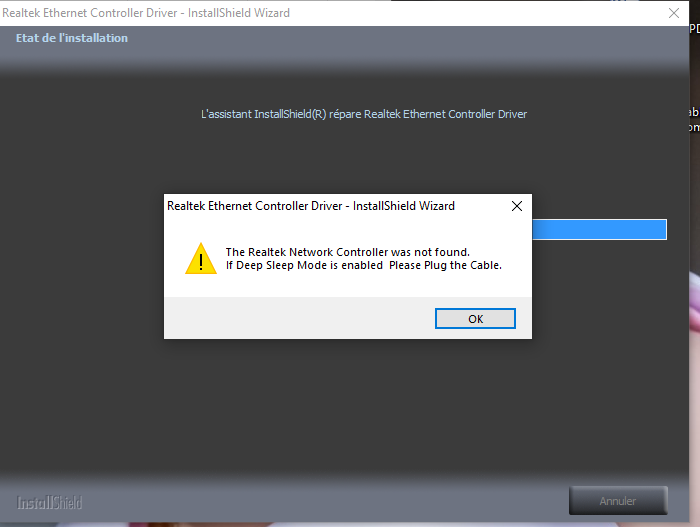Click the "Realtek Network Controller was not found" line
The height and width of the screenshot is (527, 700).
(348, 252)
